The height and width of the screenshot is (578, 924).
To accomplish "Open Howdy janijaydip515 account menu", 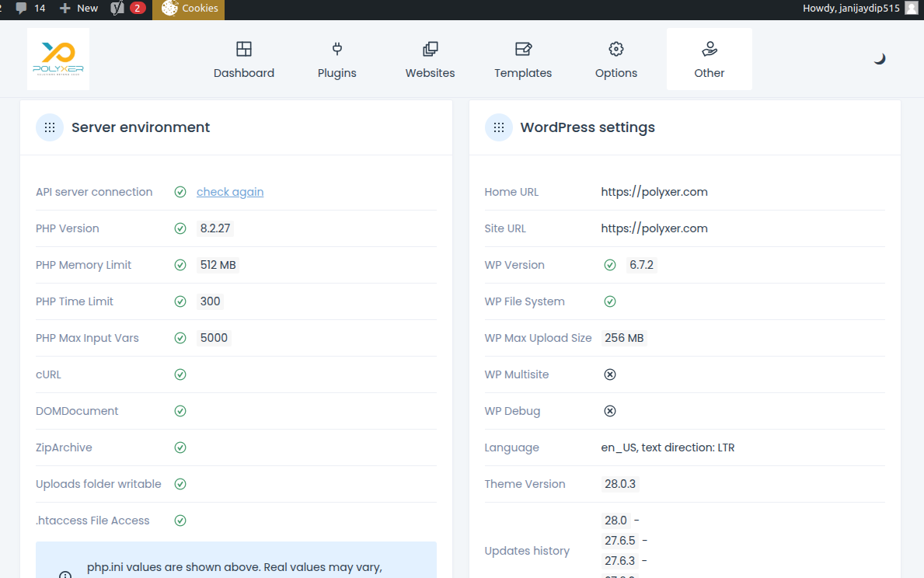I will pyautogui.click(x=860, y=9).
